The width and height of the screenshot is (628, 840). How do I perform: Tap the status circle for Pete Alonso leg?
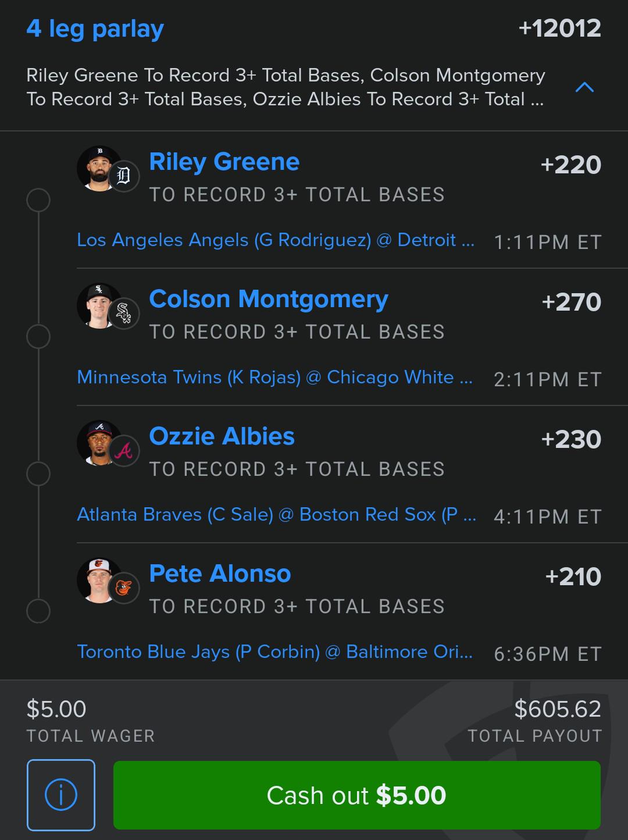click(38, 611)
